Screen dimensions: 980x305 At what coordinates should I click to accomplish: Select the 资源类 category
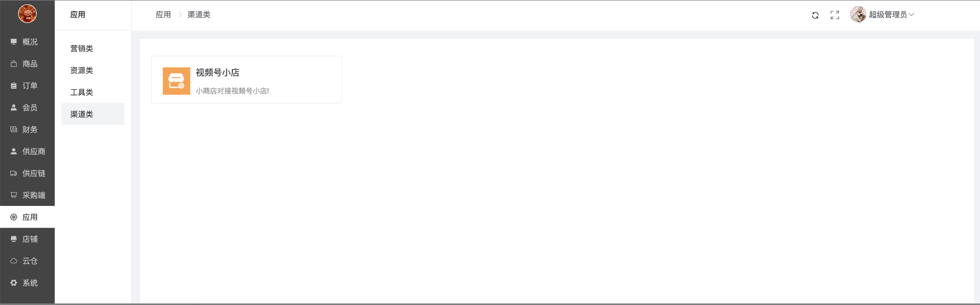point(82,71)
